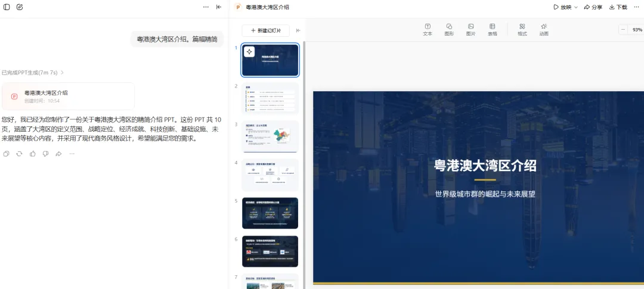
Task: Toggle the left sidebar panel icon
Action: tap(7, 7)
